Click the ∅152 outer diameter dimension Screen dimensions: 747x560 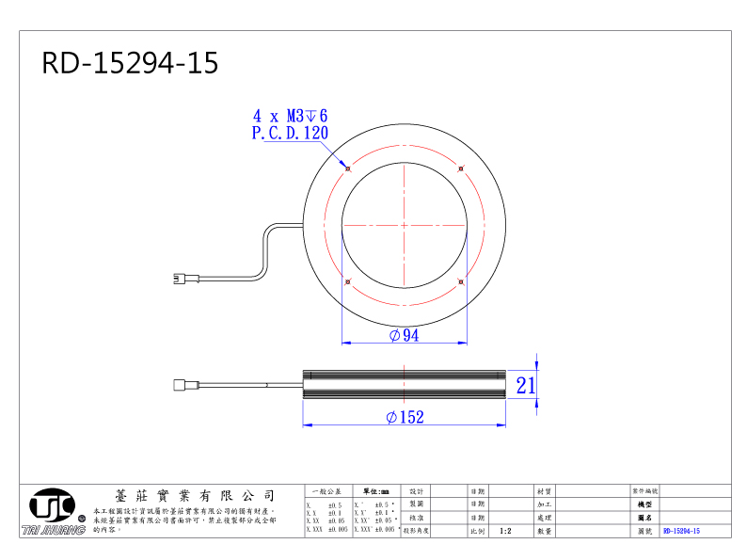[x=404, y=418]
